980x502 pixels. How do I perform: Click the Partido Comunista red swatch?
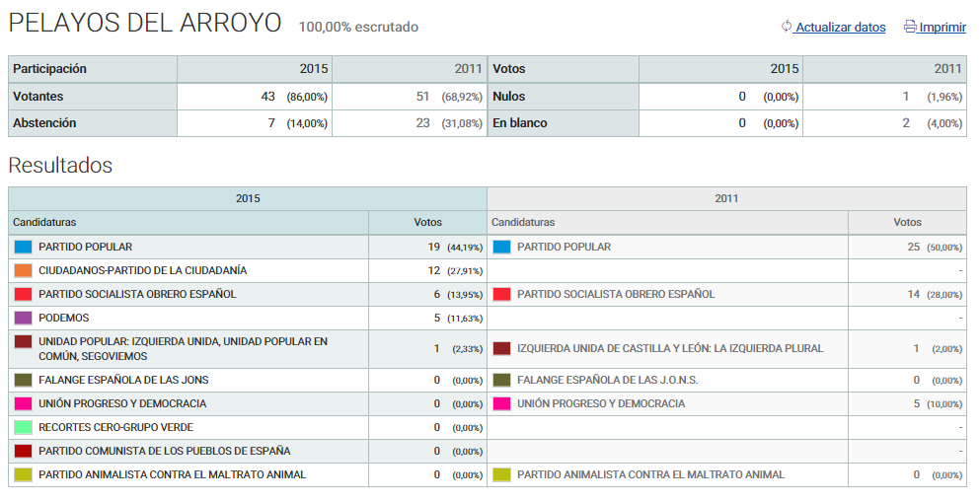23,451
